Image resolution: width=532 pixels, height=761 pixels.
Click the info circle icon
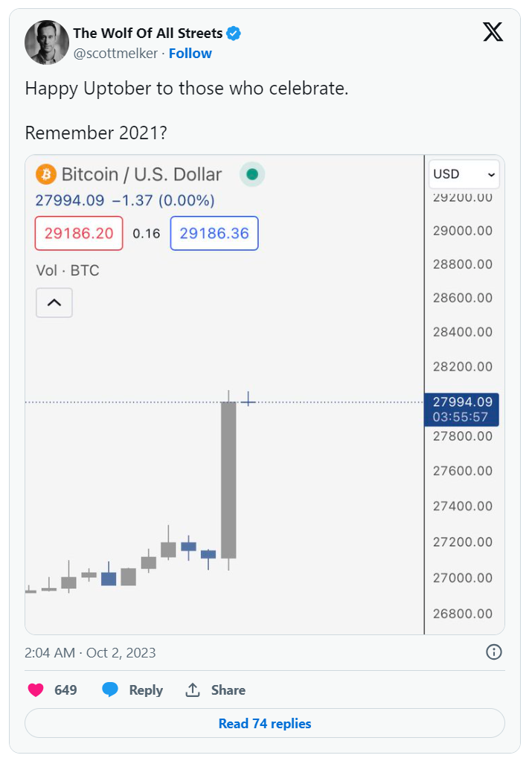[x=494, y=652]
